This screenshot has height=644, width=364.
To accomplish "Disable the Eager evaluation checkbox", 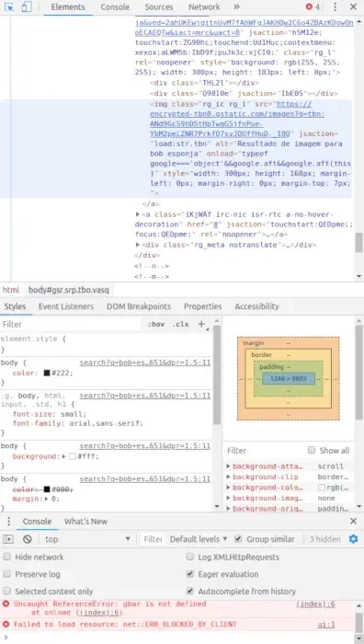I will point(190,574).
